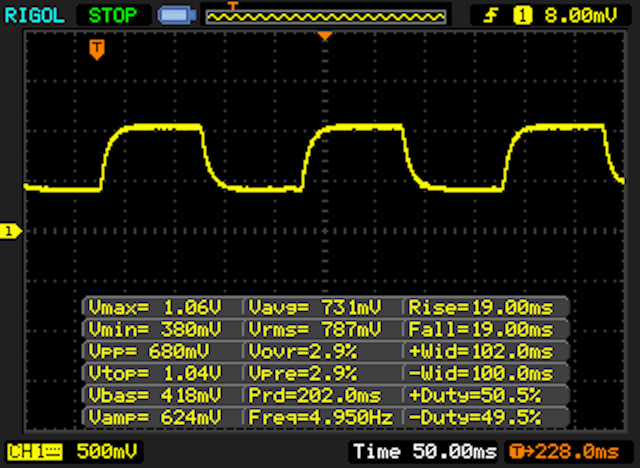
Task: Click the rising edge trigger icon
Action: [491, 16]
